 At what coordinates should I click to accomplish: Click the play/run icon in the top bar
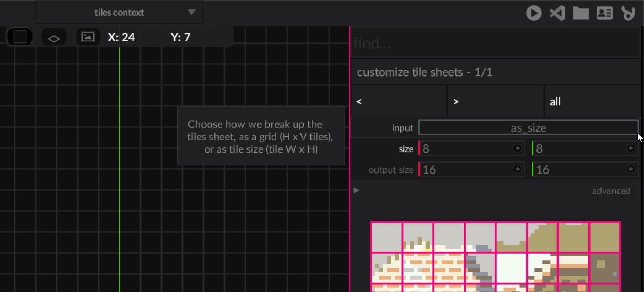click(534, 13)
